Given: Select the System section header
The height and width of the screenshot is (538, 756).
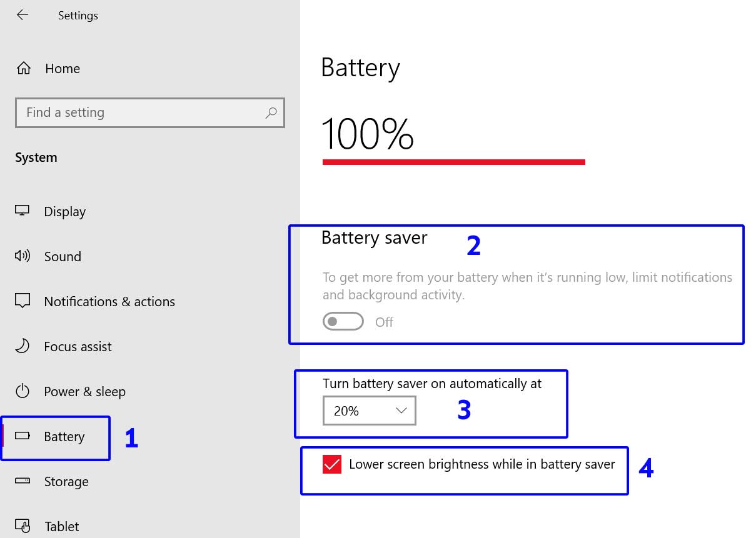Looking at the screenshot, I should point(36,157).
